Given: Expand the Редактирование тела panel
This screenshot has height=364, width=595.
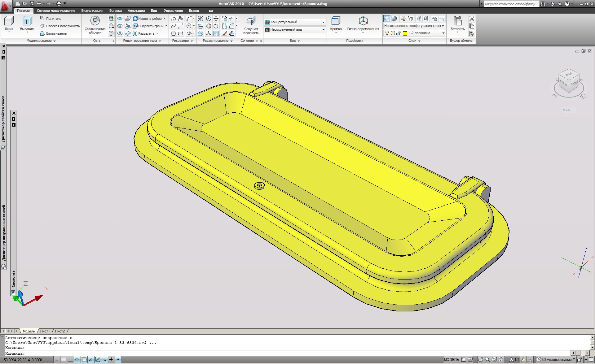Looking at the screenshot, I should [x=142, y=41].
